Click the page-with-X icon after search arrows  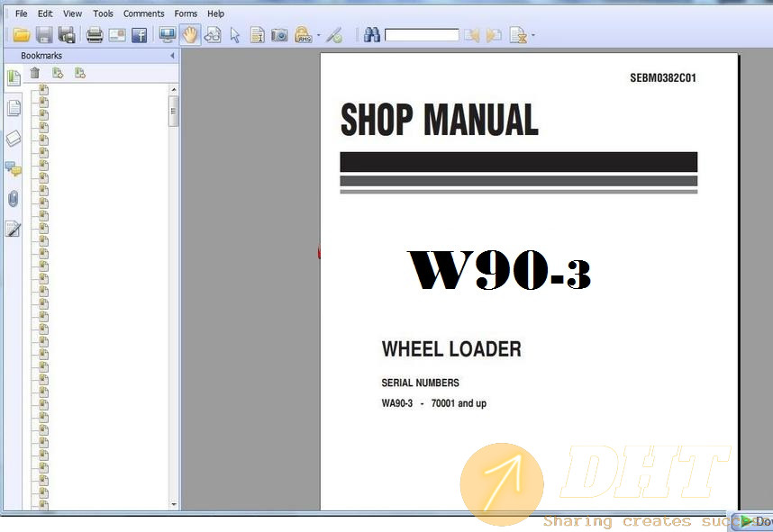pyautogui.click(x=518, y=35)
